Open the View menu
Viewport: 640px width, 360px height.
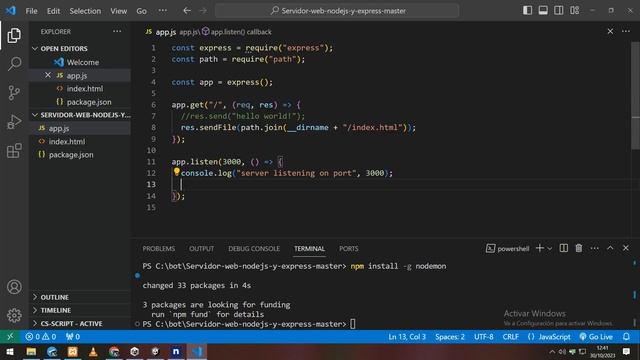click(118, 11)
